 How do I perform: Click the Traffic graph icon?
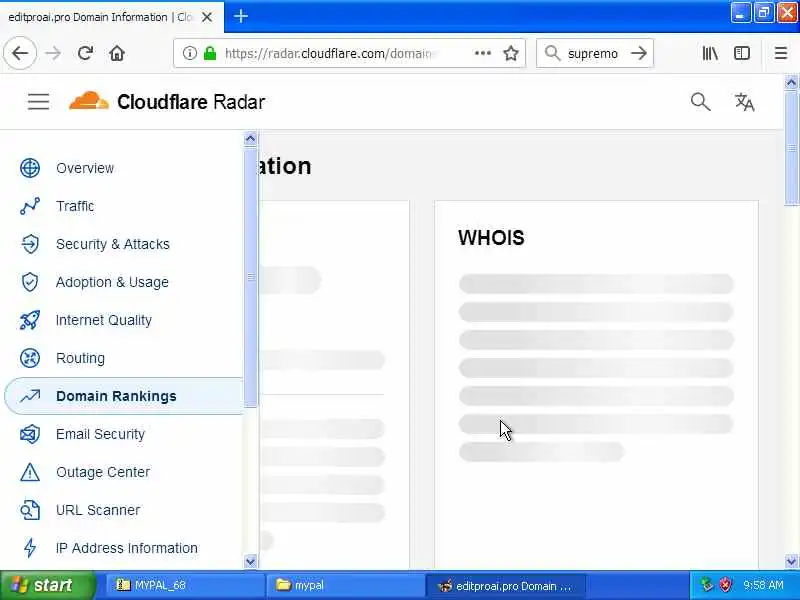coord(30,206)
